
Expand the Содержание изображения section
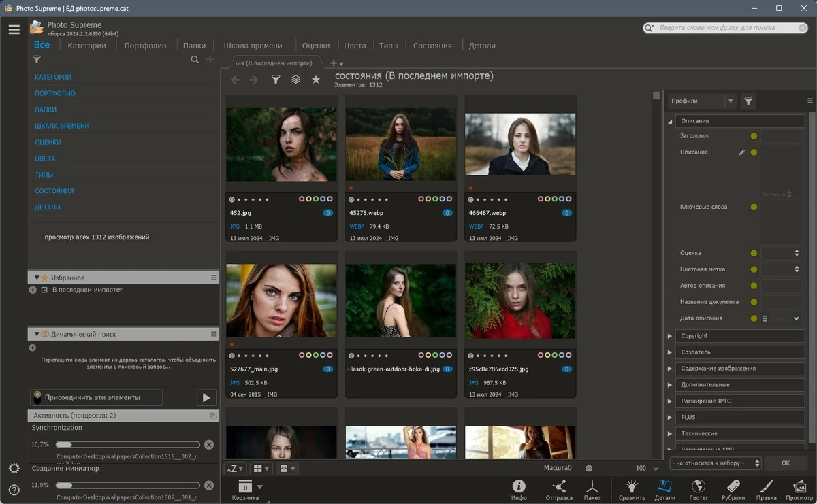(x=670, y=369)
